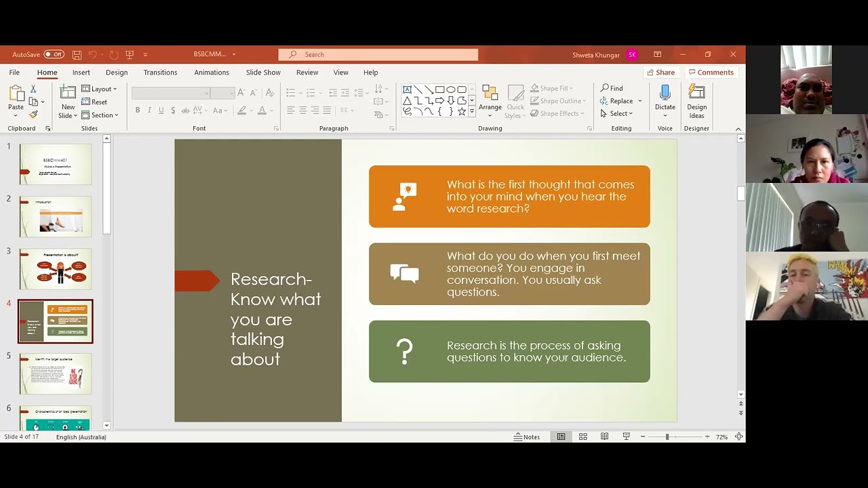This screenshot has width=868, height=488.
Task: Start presentation from beginning icon
Action: pyautogui.click(x=130, y=55)
